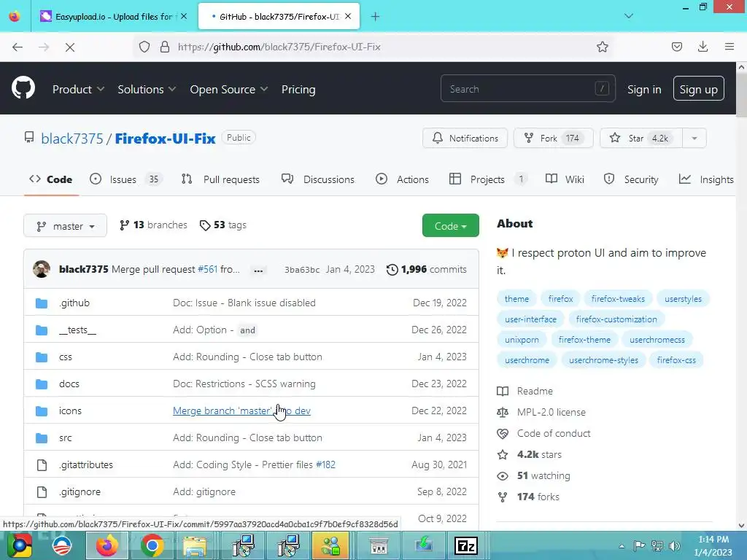Screen dimensions: 747x560
Task: View 53 tags
Action: point(223,225)
